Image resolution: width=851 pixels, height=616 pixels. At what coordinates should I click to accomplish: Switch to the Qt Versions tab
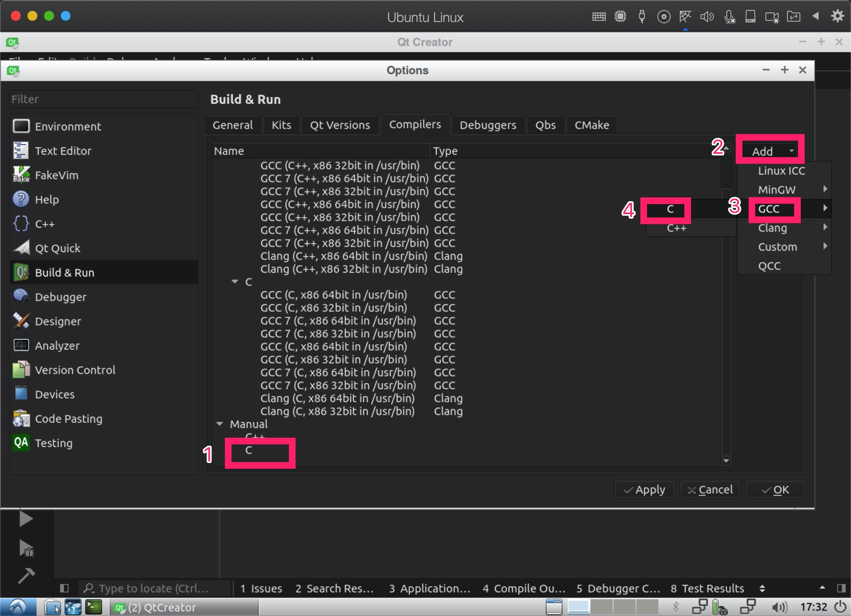[x=340, y=125]
